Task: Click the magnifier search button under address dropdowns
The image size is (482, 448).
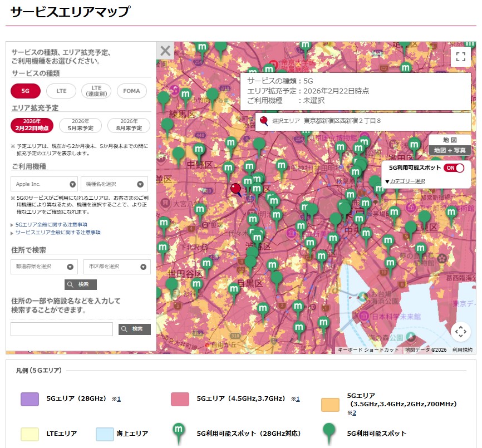Action: coord(81,284)
